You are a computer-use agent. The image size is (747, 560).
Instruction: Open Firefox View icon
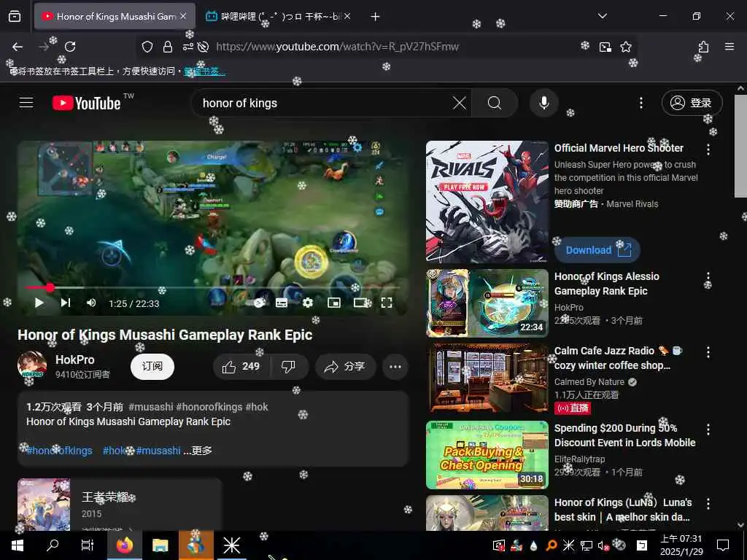pos(15,17)
